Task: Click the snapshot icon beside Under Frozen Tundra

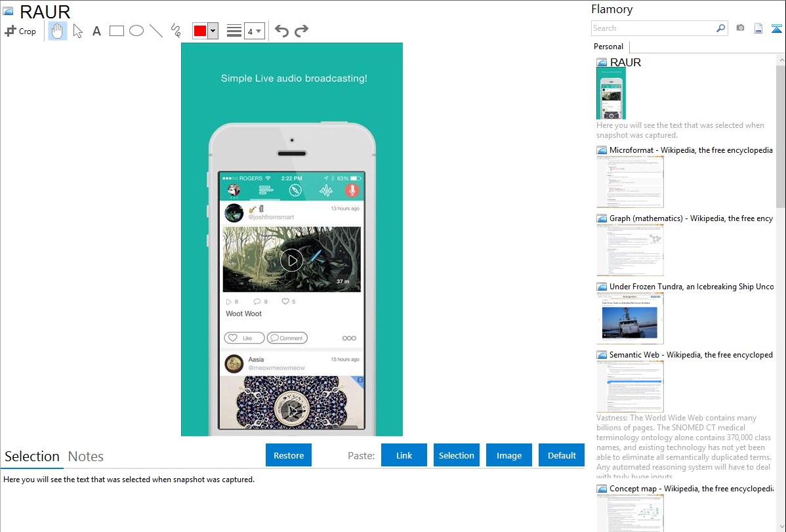Action: [x=602, y=286]
